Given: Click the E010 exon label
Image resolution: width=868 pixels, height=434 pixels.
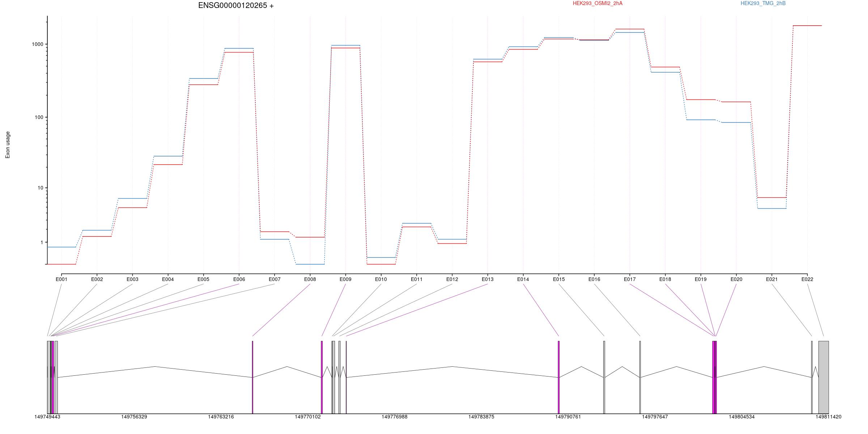Looking at the screenshot, I should [381, 279].
